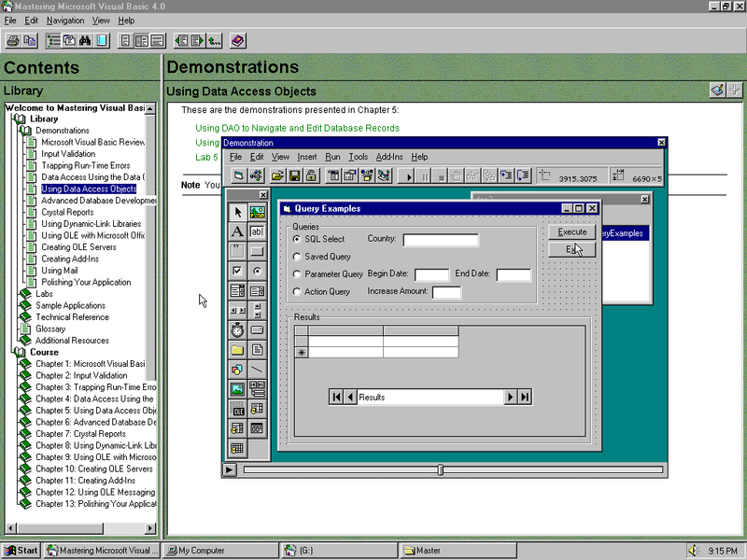
Task: Select the Timer control in toolbox
Action: point(237,329)
